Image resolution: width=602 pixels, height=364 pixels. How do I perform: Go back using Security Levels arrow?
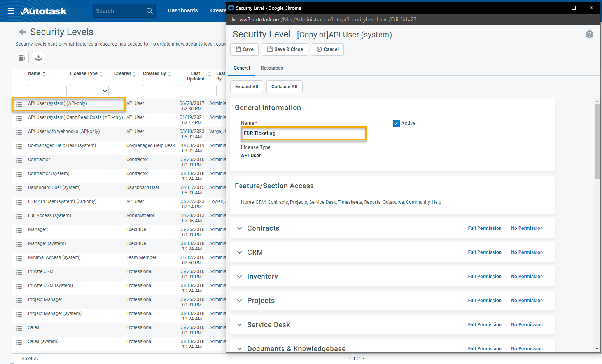coord(23,32)
